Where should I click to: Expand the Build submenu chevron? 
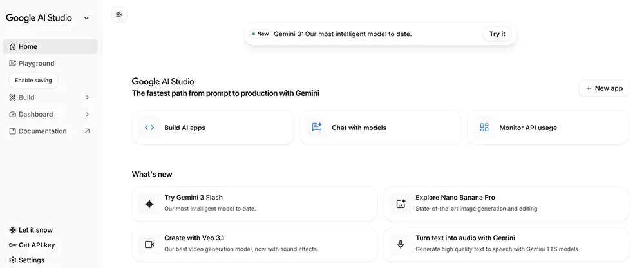(x=87, y=97)
